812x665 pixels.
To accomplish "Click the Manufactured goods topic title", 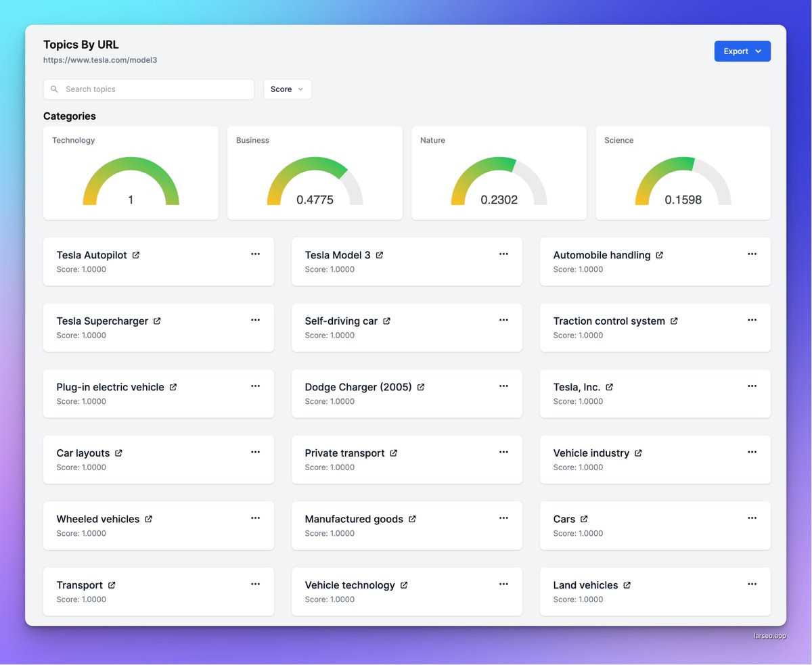I will click(354, 519).
